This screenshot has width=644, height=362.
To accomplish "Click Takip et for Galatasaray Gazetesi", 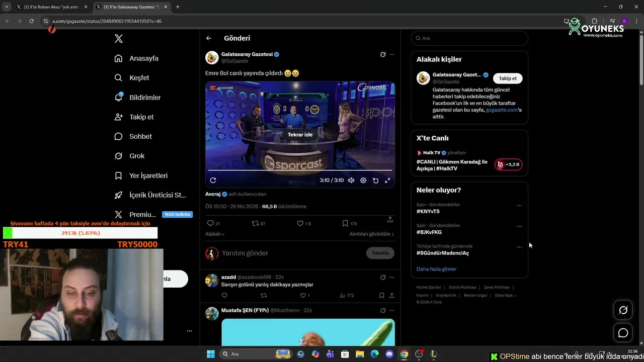I will point(508,78).
